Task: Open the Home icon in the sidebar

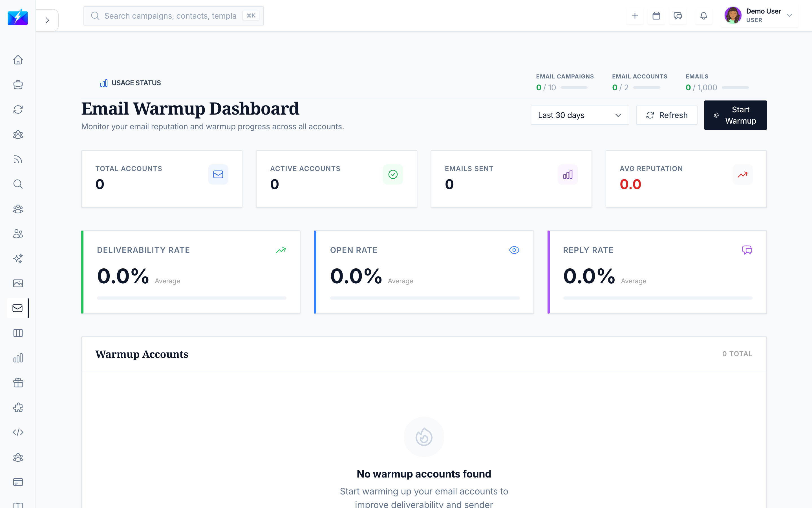Action: pyautogui.click(x=18, y=60)
